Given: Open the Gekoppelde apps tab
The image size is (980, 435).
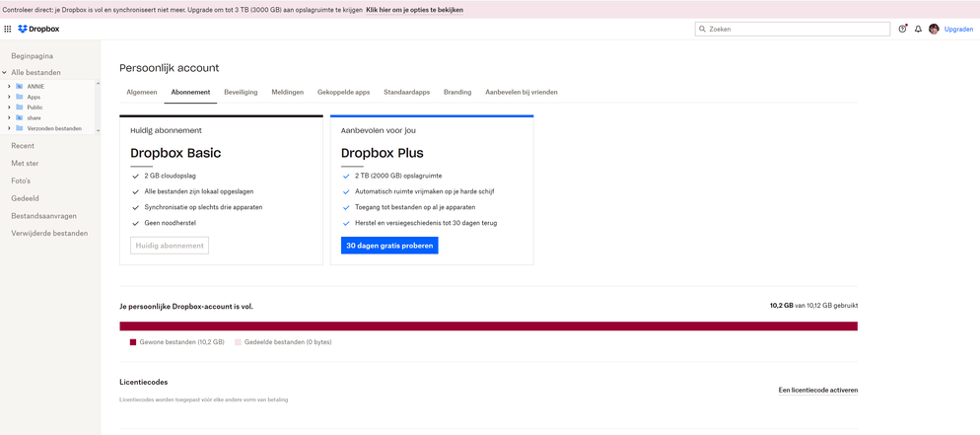Looking at the screenshot, I should pos(344,92).
